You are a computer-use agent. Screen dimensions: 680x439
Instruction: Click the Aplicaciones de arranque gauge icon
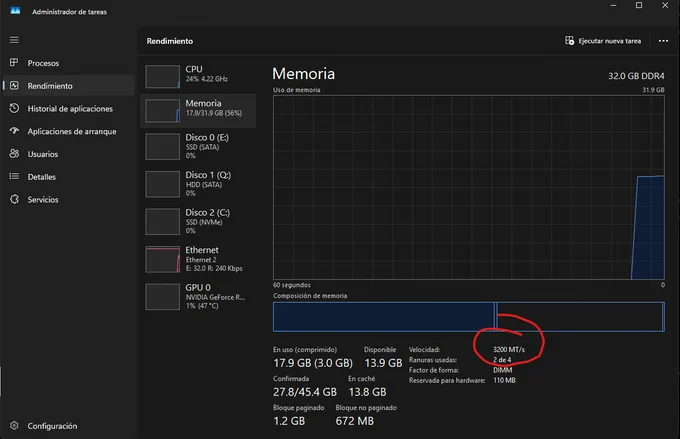pyautogui.click(x=14, y=131)
